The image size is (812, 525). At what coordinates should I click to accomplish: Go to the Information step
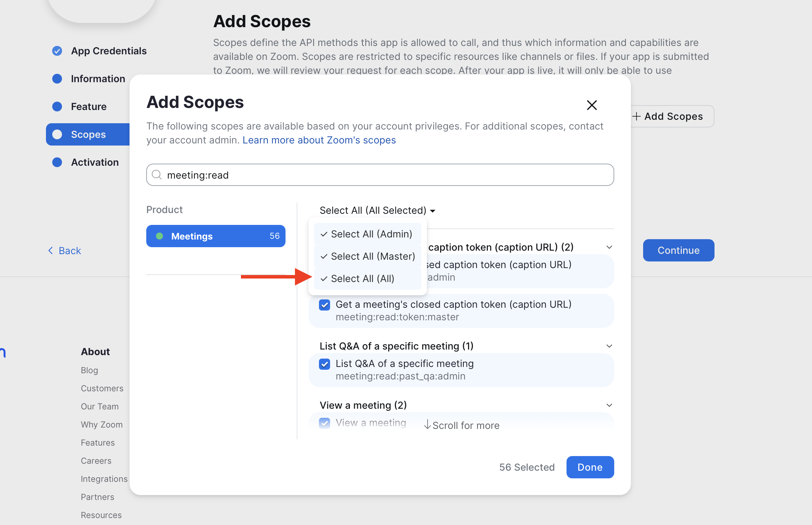point(89,79)
